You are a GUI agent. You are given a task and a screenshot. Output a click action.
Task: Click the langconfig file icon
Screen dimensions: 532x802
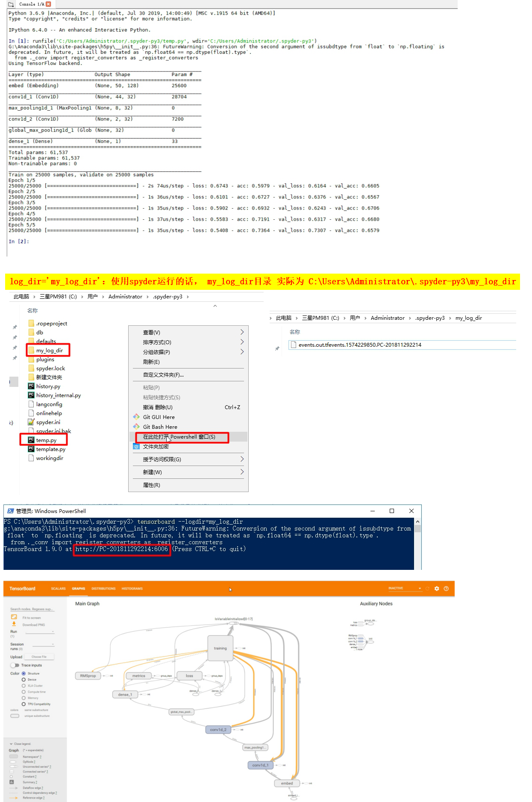coord(31,404)
